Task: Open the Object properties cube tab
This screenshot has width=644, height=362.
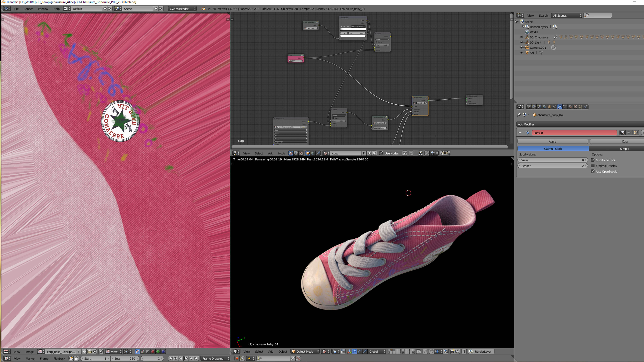Action: coord(549,107)
